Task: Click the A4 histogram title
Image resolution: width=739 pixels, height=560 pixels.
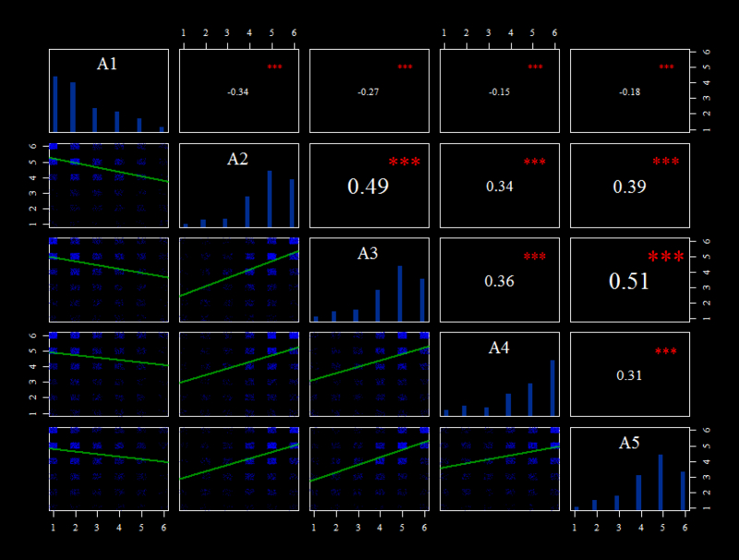Action: 499,347
